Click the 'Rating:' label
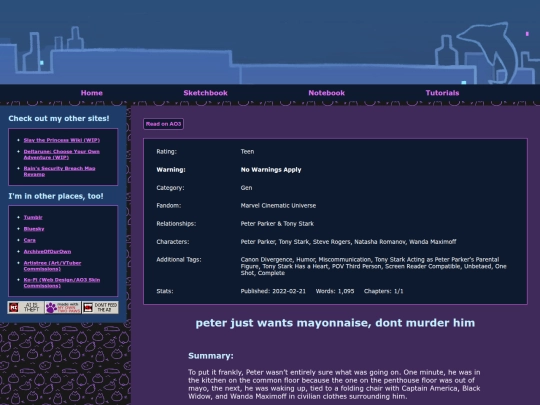This screenshot has width=540, height=405. point(166,152)
